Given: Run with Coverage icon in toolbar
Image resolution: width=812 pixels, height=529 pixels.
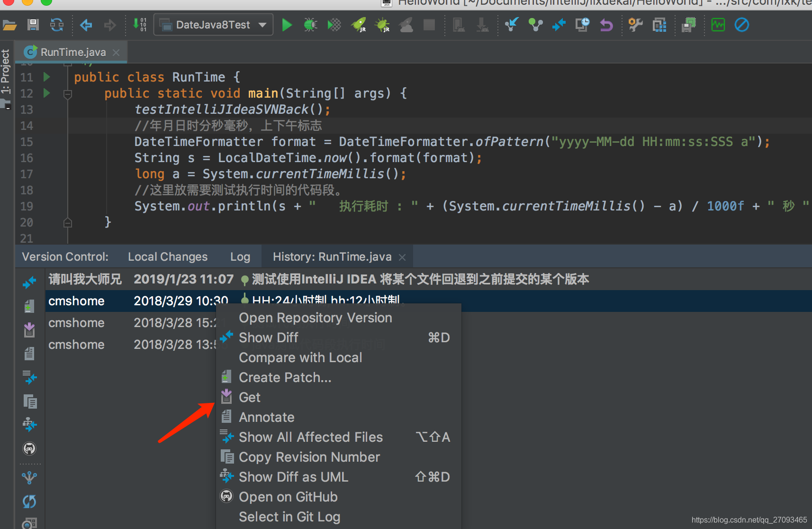Looking at the screenshot, I should tap(334, 25).
